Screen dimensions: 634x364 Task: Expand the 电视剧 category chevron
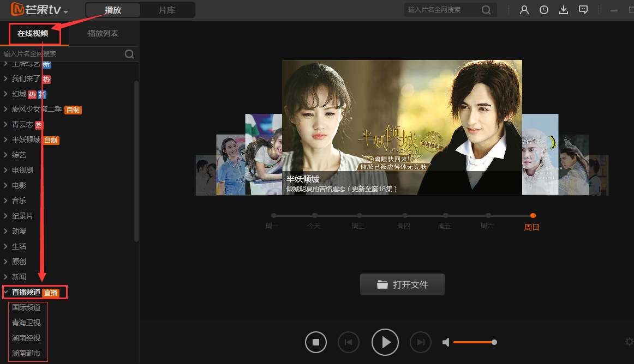6,169
